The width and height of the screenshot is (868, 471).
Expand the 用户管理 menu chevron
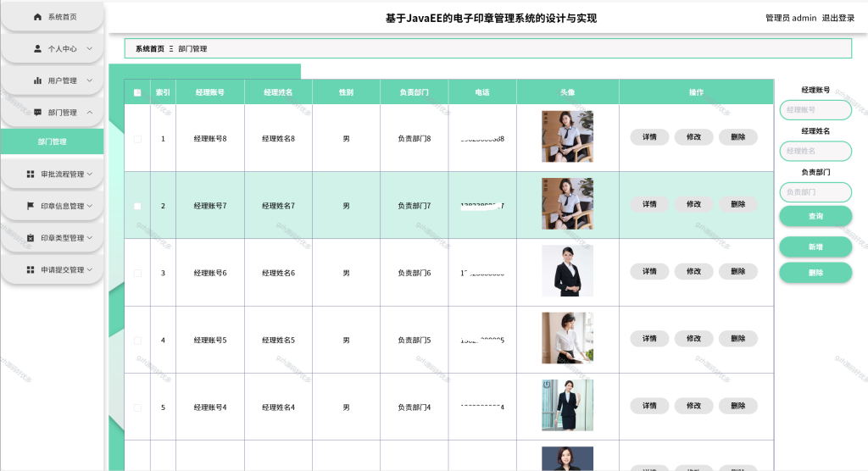click(90, 80)
